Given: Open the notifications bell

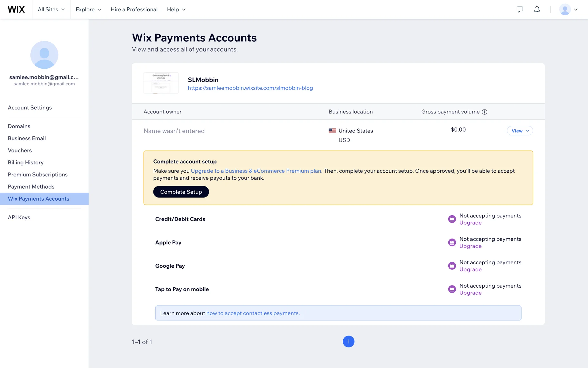Looking at the screenshot, I should coord(537,10).
